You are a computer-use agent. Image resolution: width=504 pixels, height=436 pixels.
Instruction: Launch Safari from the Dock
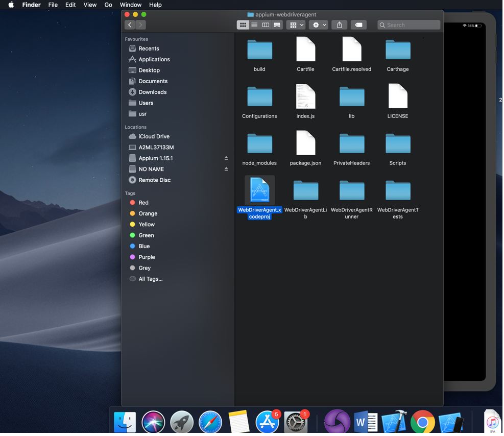(210, 422)
